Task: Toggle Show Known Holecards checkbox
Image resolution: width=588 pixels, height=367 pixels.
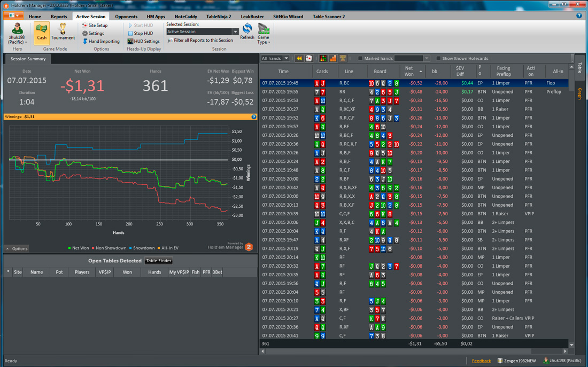Action: [x=438, y=58]
